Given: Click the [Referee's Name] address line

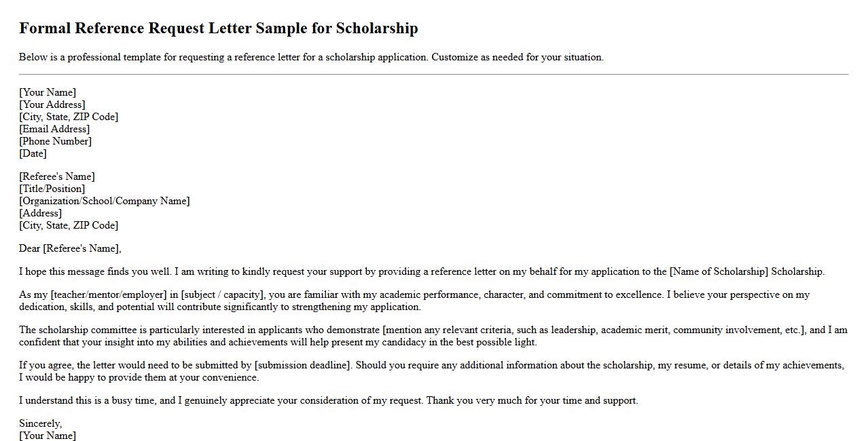Looking at the screenshot, I should click(x=57, y=176).
